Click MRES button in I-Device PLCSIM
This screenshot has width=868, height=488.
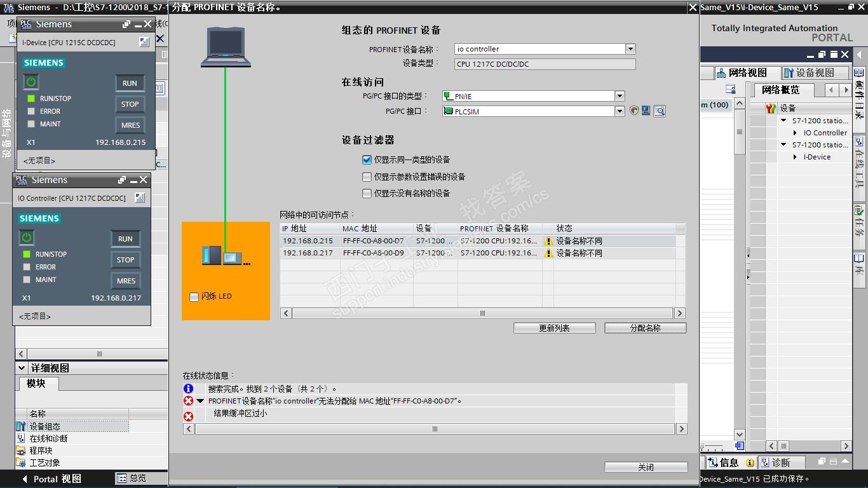130,125
